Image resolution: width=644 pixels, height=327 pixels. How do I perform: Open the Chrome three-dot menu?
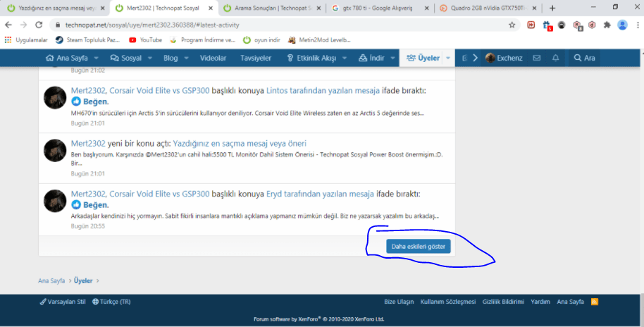638,25
